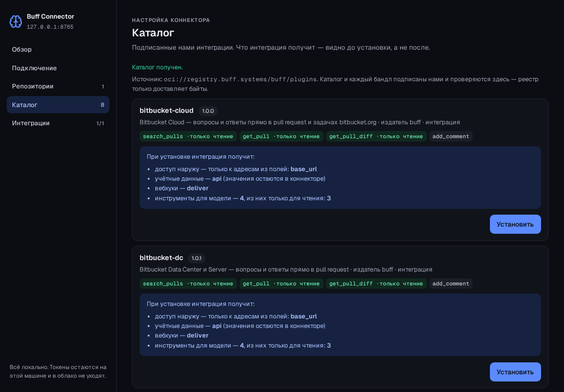This screenshot has width=564, height=392.
Task: Click the search_pulls tag in bitbucket-dc card
Action: 188,283
